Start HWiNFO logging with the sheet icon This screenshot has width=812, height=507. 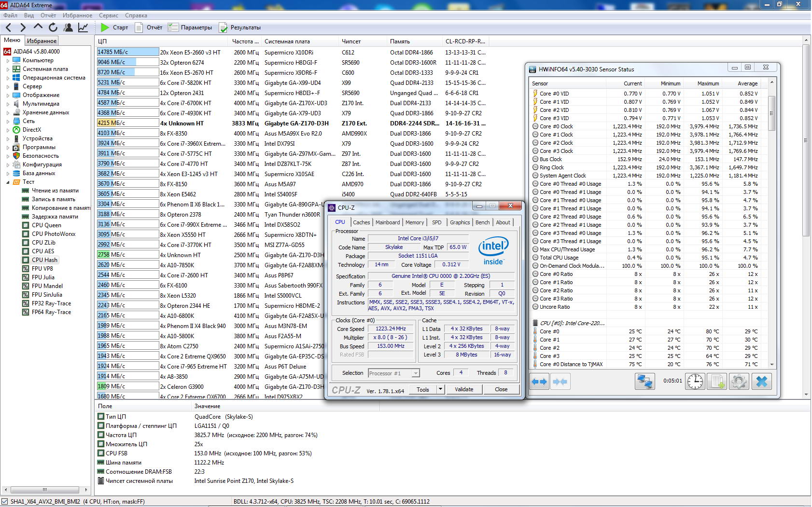coord(717,382)
